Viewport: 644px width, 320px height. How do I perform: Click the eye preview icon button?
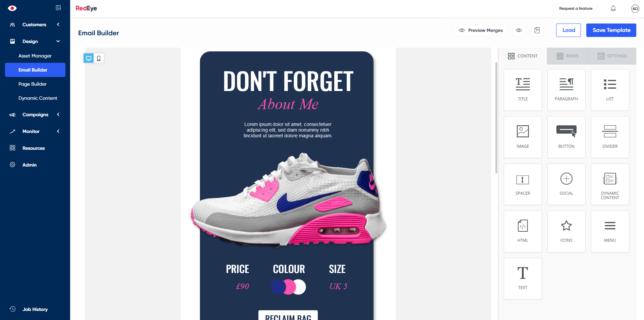pyautogui.click(x=519, y=30)
